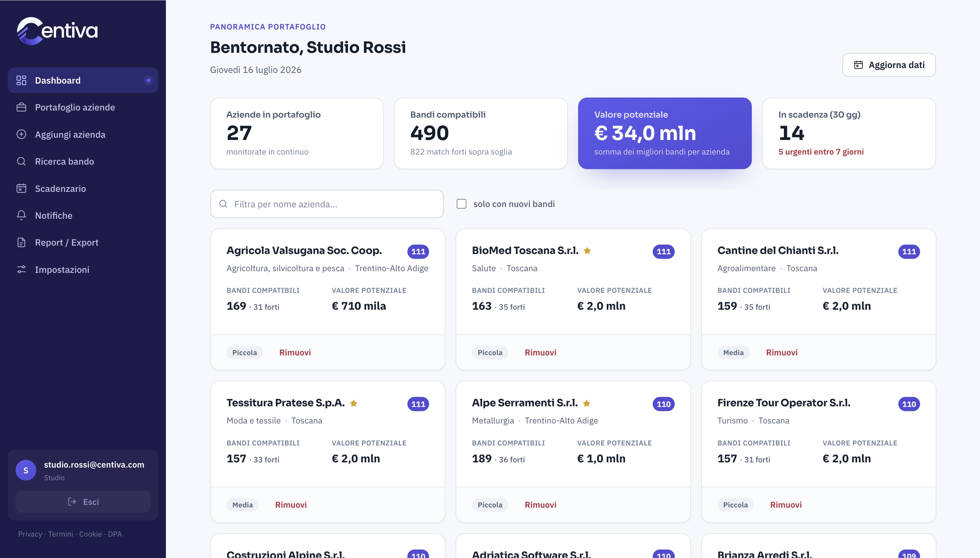Click the Bandi compatibili stat card
The height and width of the screenshot is (558, 980).
coord(481,134)
